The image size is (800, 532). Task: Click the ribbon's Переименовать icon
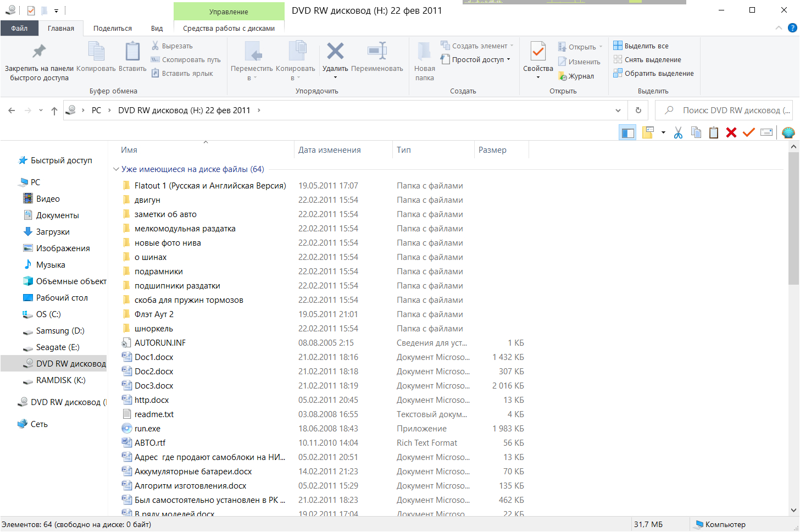(x=377, y=51)
